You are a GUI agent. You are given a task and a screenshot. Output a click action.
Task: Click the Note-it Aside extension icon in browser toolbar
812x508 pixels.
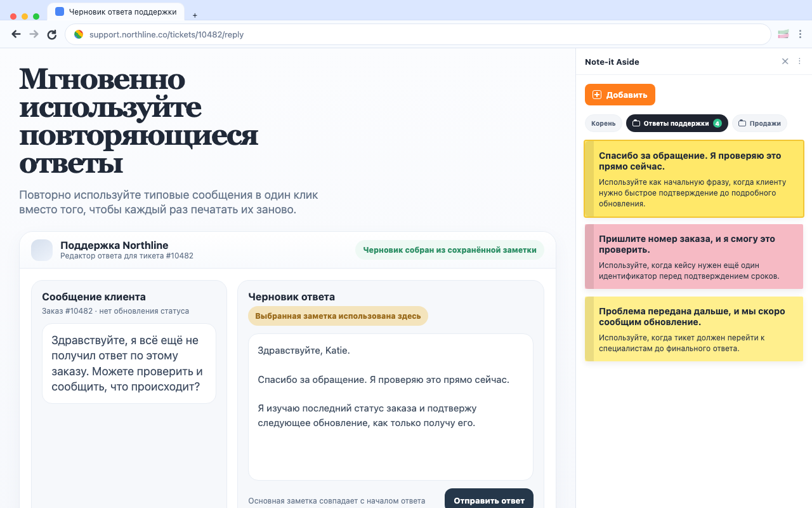pyautogui.click(x=783, y=34)
